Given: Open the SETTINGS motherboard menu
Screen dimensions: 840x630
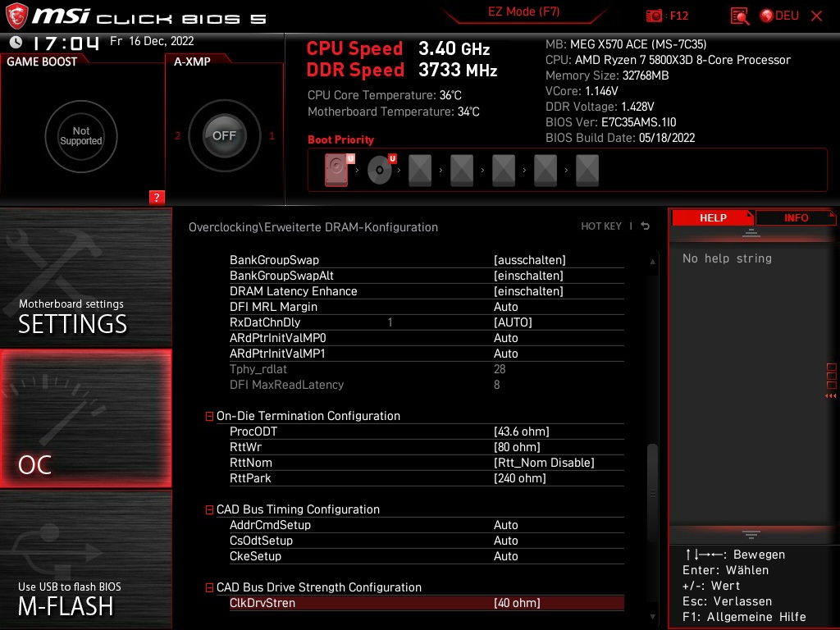Looking at the screenshot, I should coord(85,277).
